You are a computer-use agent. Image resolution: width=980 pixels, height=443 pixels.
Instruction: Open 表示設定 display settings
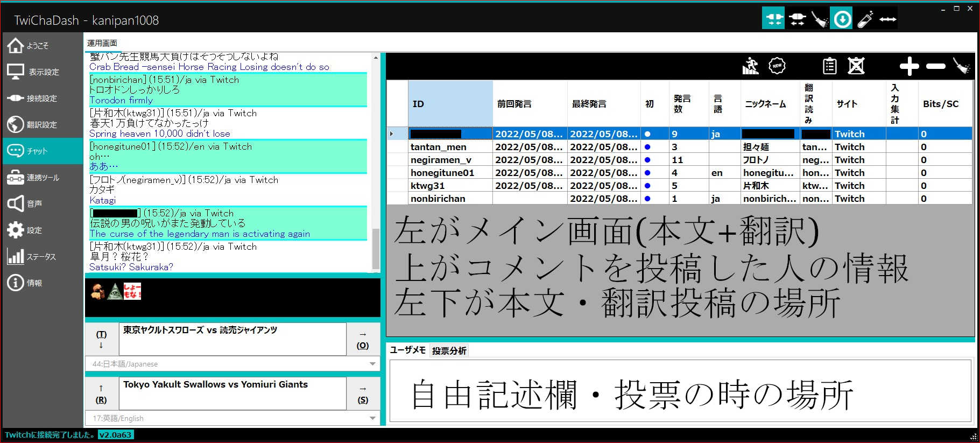[x=42, y=72]
